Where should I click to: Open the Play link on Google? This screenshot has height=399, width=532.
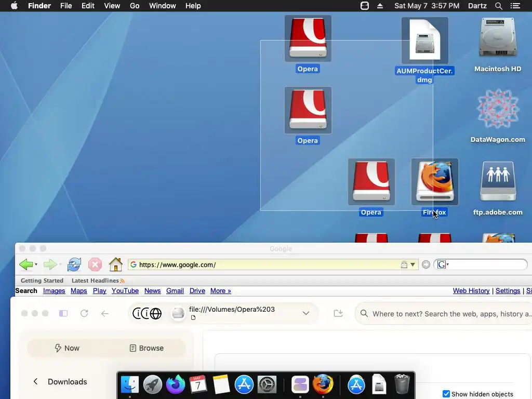(99, 291)
